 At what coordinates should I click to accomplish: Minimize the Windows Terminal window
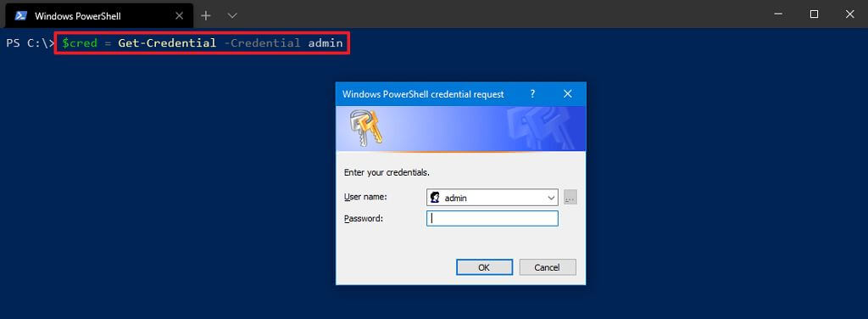[x=778, y=14]
